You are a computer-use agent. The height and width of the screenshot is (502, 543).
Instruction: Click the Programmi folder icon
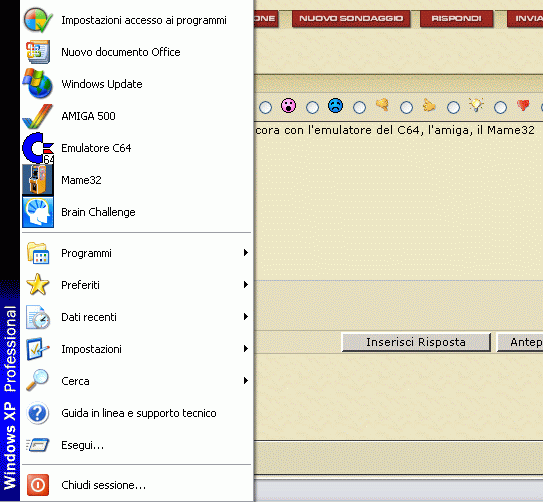38,253
